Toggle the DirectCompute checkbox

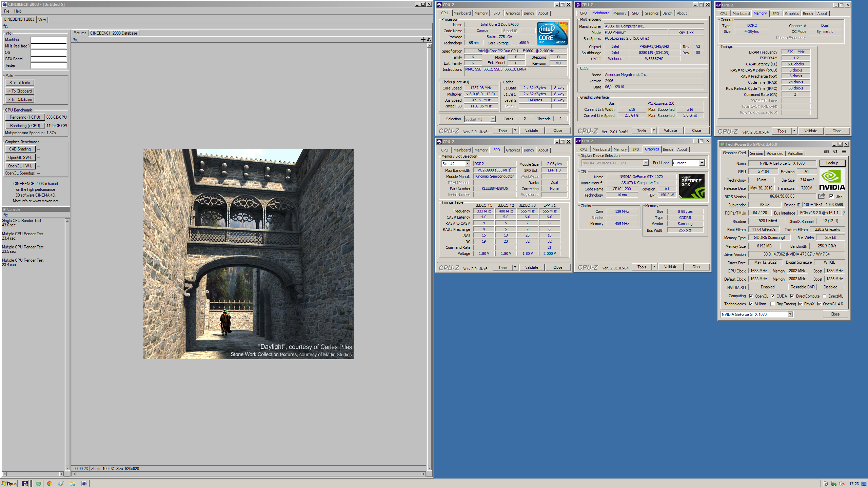pos(792,296)
